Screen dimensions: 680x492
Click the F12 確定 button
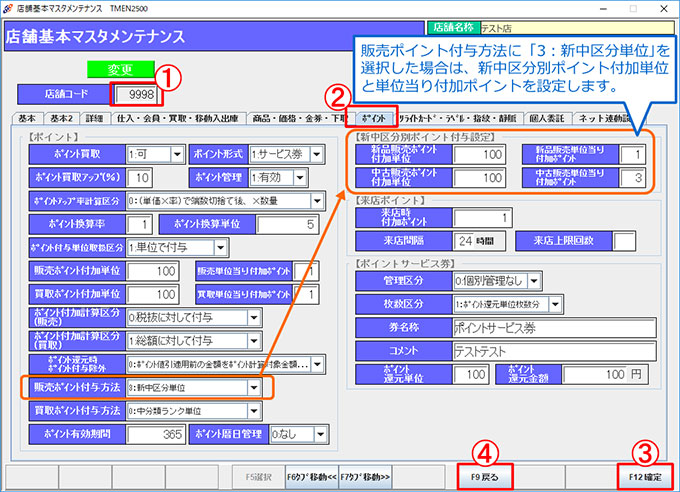coord(645,477)
